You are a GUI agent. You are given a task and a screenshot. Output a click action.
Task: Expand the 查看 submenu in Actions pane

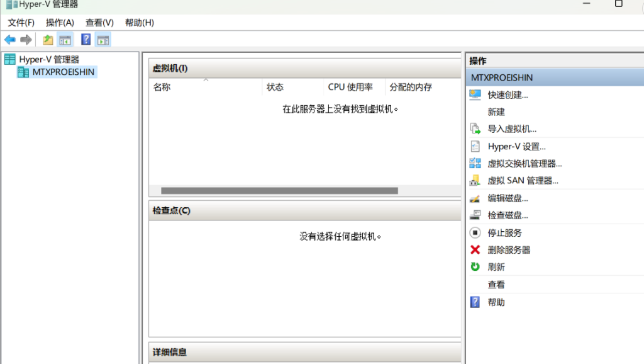click(x=496, y=285)
